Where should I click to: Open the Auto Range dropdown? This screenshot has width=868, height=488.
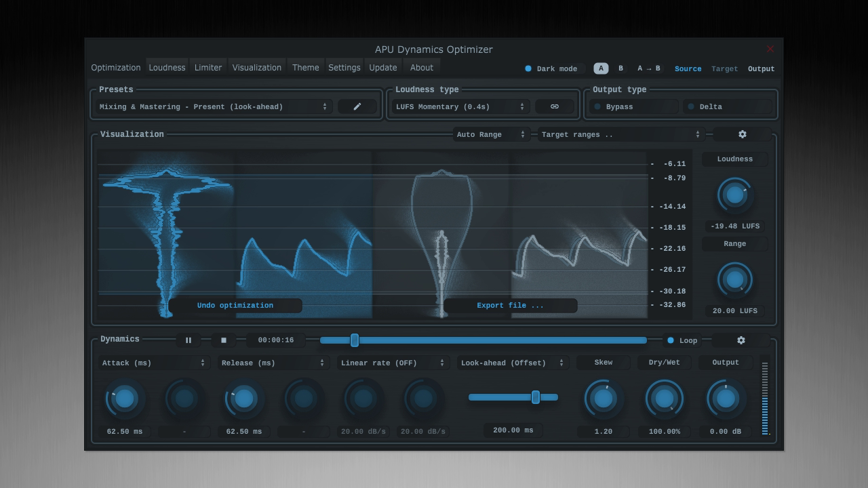[491, 134]
